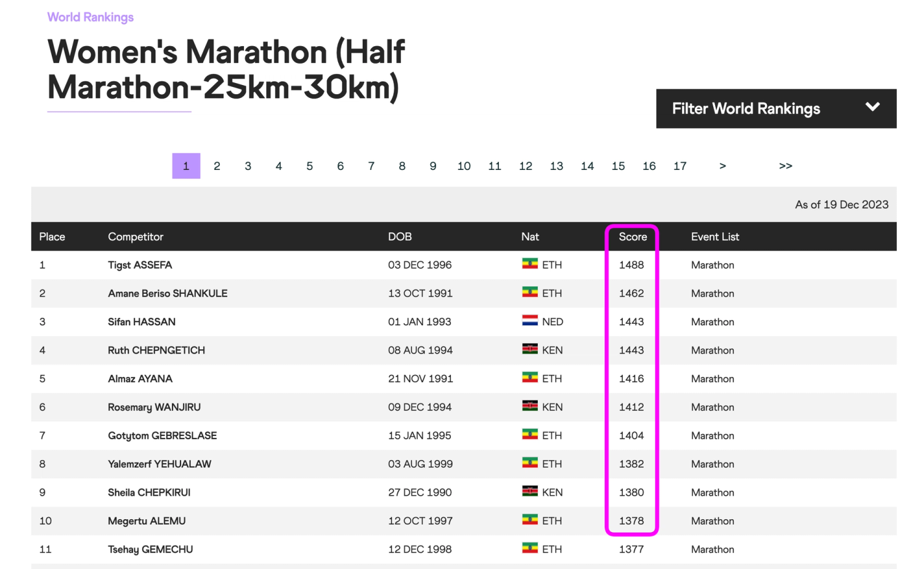Go to rankings page 16
Viewport: 924px width, 569px height.
pos(649,166)
